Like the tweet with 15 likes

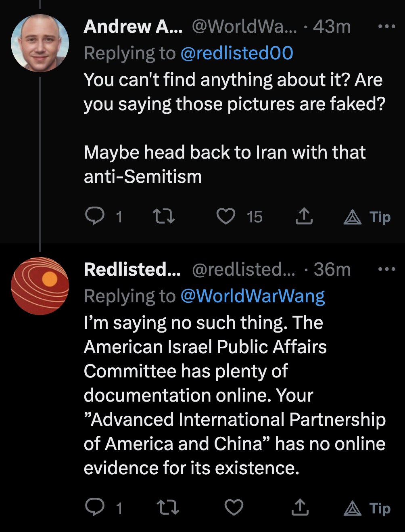pyautogui.click(x=226, y=216)
